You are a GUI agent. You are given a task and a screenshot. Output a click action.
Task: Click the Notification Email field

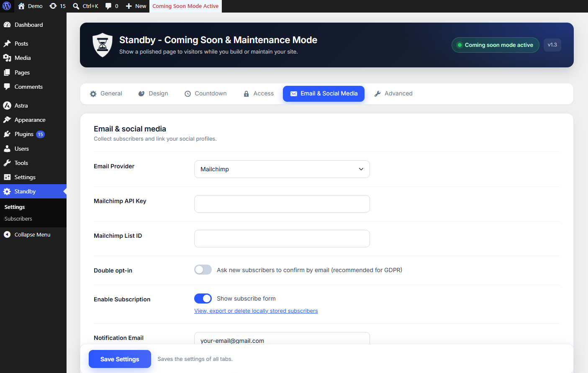coord(282,338)
